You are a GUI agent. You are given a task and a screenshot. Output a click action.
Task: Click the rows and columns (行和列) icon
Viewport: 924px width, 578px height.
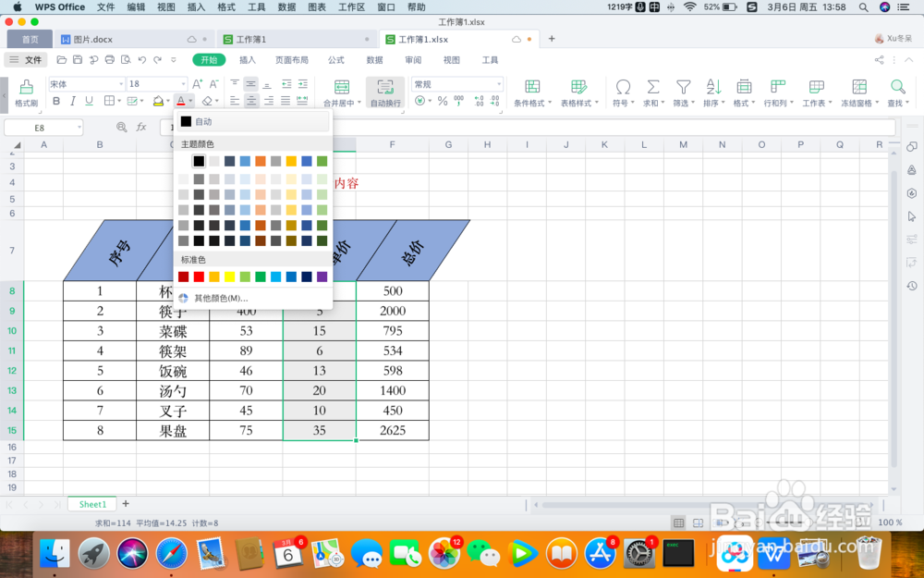click(778, 87)
